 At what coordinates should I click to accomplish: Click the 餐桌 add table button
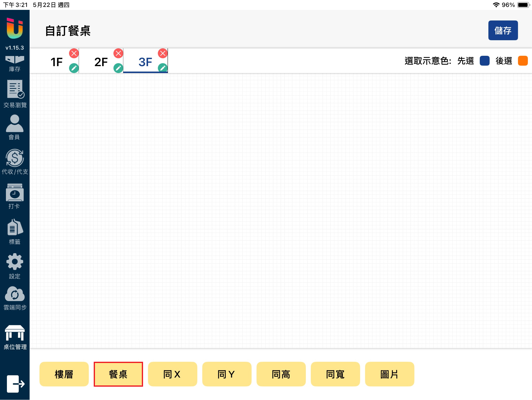pyautogui.click(x=118, y=374)
